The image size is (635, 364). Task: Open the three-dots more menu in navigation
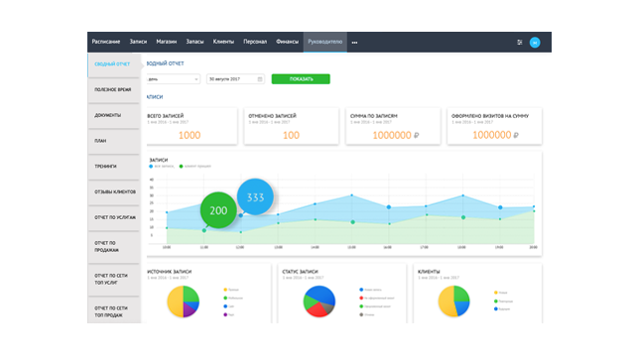pos(354,42)
